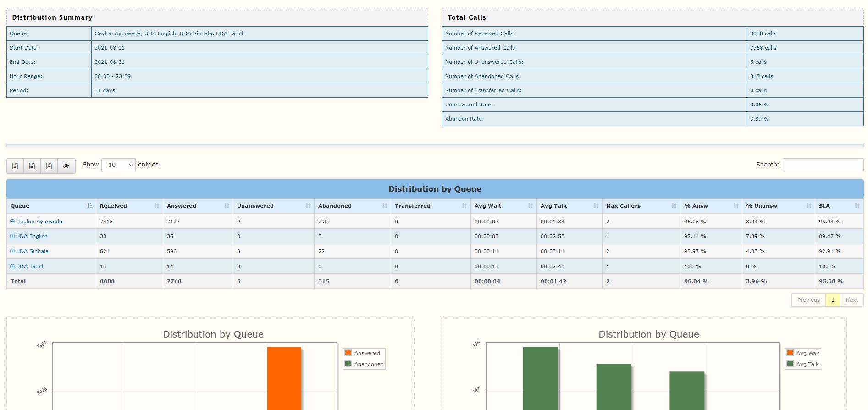Click Total row SLA 95.68 %
Viewport: 868px width, 410px height.
click(831, 281)
